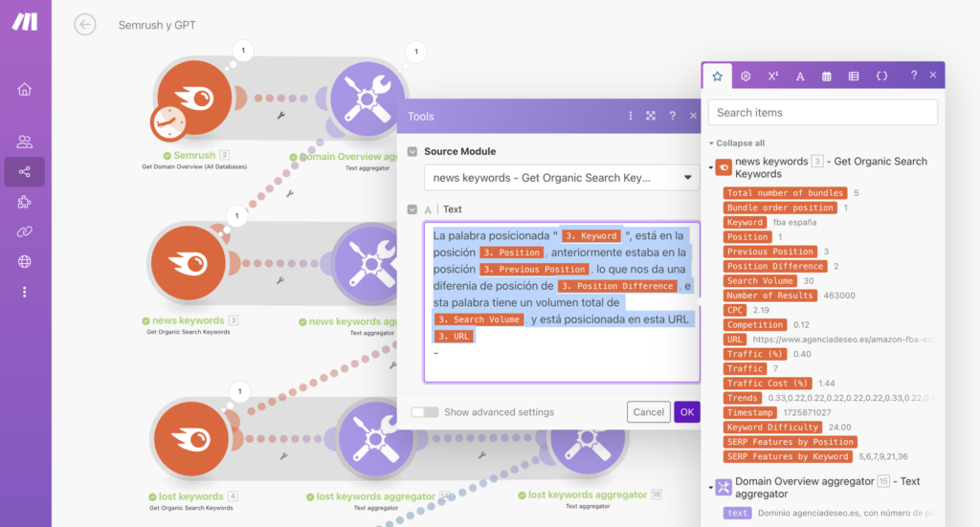Switch to the date and time tab
The height and width of the screenshot is (527, 980).
(x=826, y=76)
